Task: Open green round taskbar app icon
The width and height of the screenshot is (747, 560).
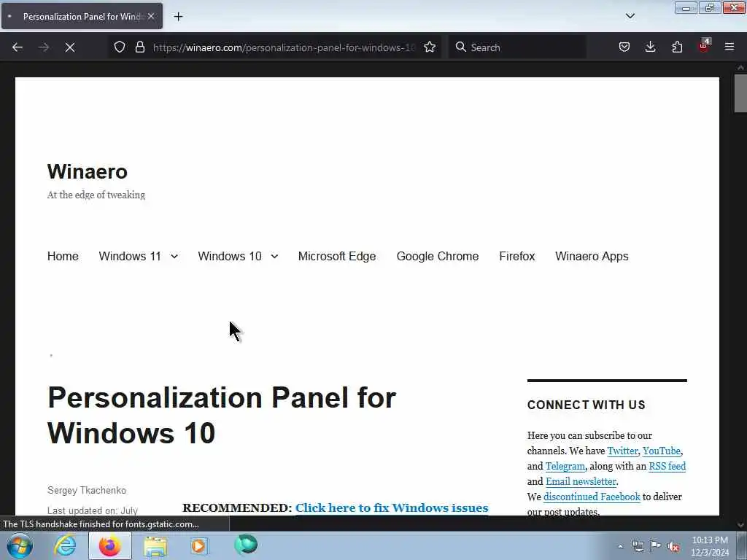Action: pyautogui.click(x=246, y=545)
